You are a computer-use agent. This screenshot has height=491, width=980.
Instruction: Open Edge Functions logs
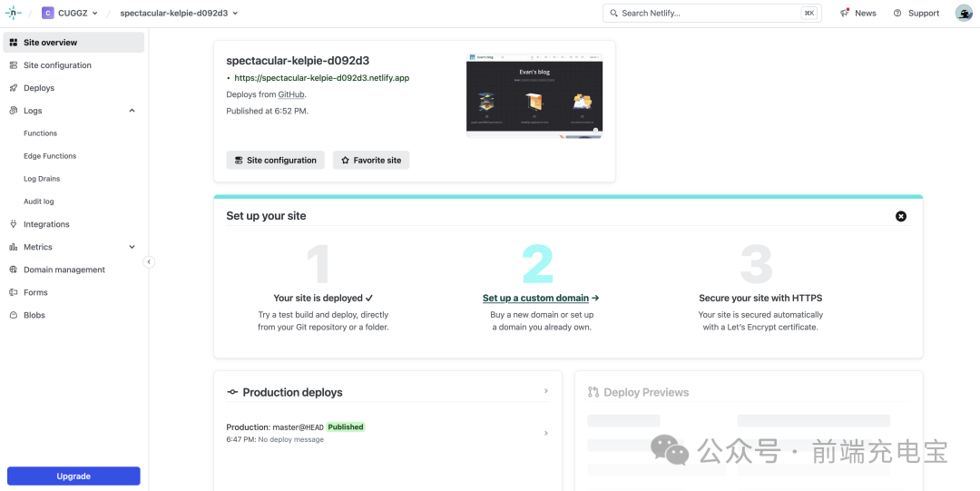pos(50,156)
